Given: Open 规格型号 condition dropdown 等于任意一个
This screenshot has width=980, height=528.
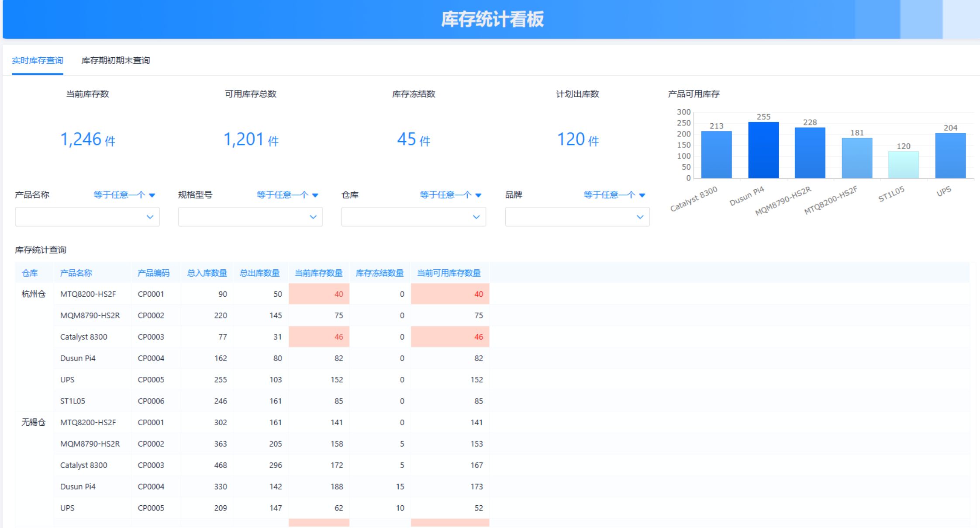Looking at the screenshot, I should tap(287, 195).
